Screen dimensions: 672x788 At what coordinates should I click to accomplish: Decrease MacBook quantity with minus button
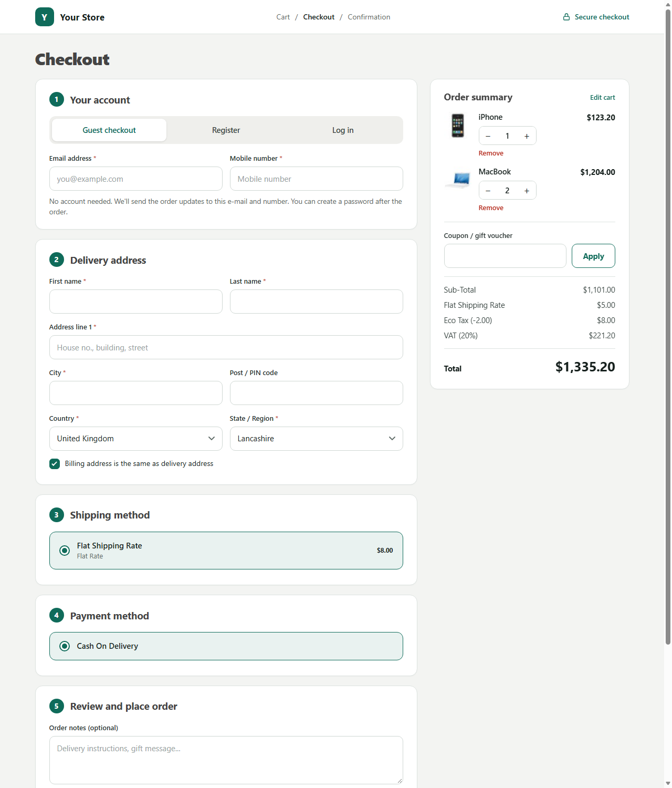coord(488,191)
